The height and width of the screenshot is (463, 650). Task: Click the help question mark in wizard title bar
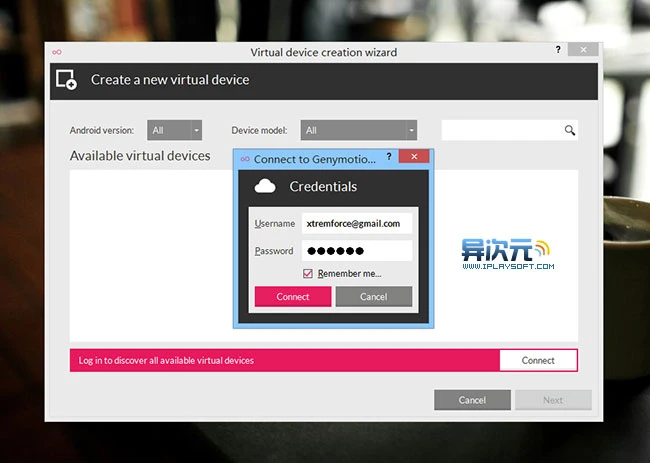[x=558, y=49]
